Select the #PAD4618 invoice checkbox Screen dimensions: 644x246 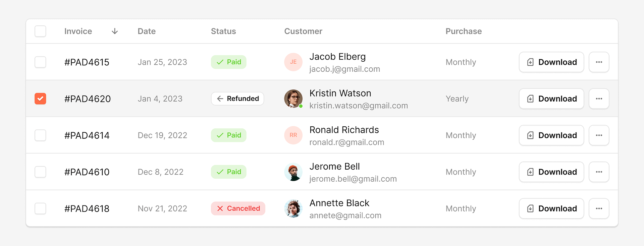40,208
